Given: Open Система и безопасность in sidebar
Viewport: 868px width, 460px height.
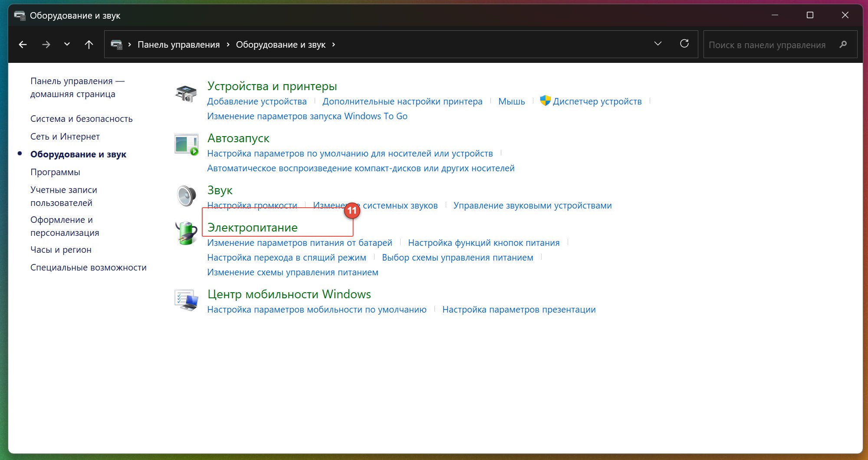Looking at the screenshot, I should coord(82,119).
